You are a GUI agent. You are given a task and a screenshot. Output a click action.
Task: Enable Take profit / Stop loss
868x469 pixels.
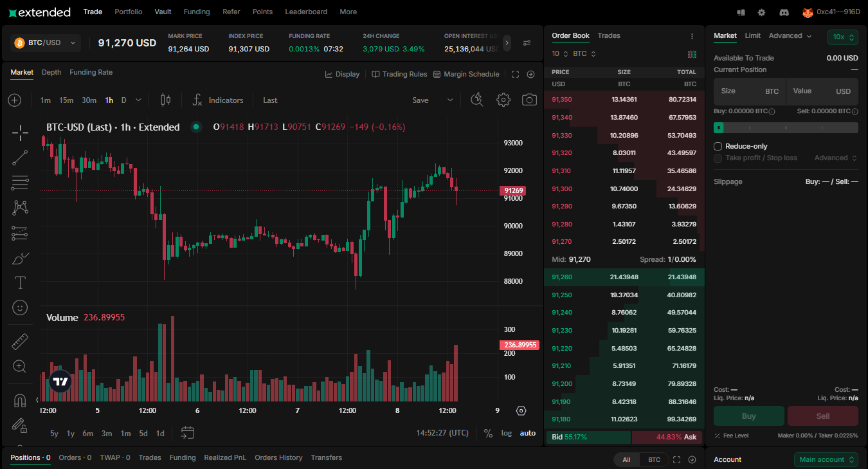coord(717,158)
